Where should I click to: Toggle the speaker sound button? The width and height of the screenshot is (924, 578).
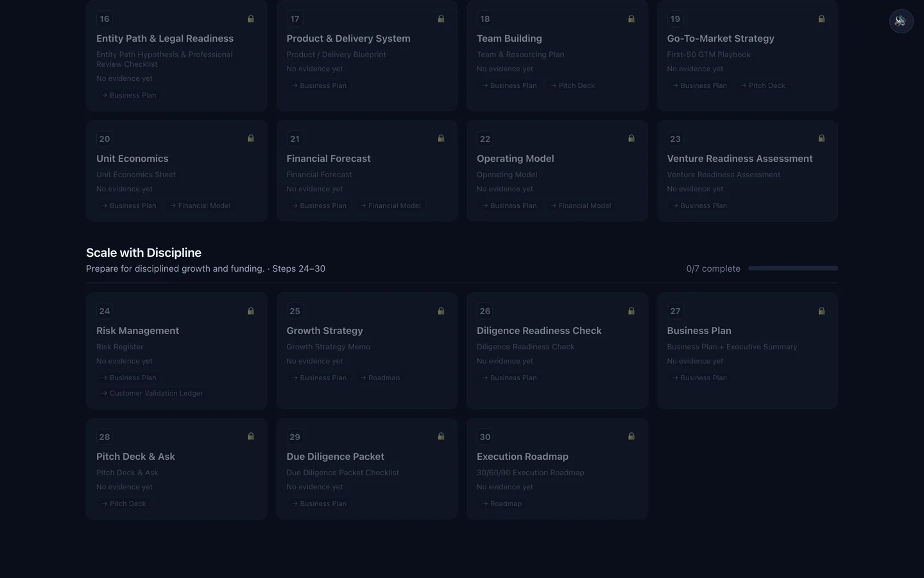(901, 21)
